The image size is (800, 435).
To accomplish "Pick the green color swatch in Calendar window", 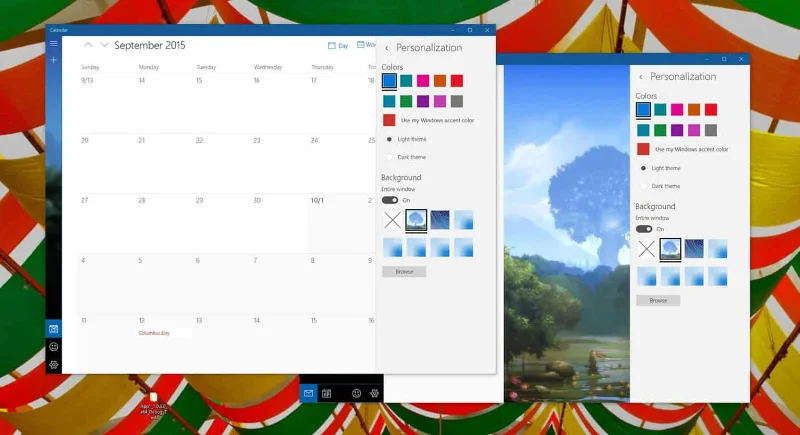I will click(406, 101).
